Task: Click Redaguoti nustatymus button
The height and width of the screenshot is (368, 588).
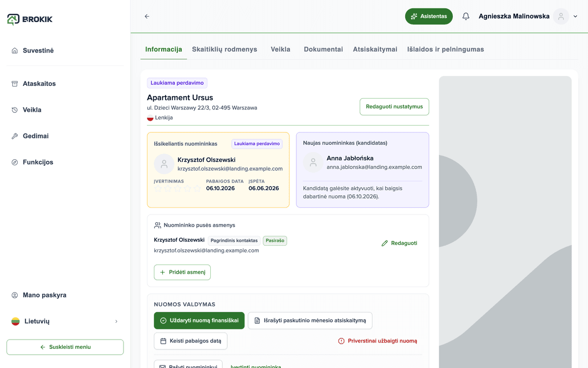Action: [394, 107]
